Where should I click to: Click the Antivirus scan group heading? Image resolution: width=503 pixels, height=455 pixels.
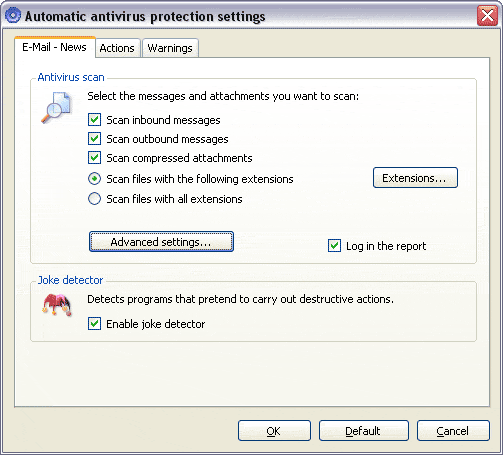click(71, 77)
